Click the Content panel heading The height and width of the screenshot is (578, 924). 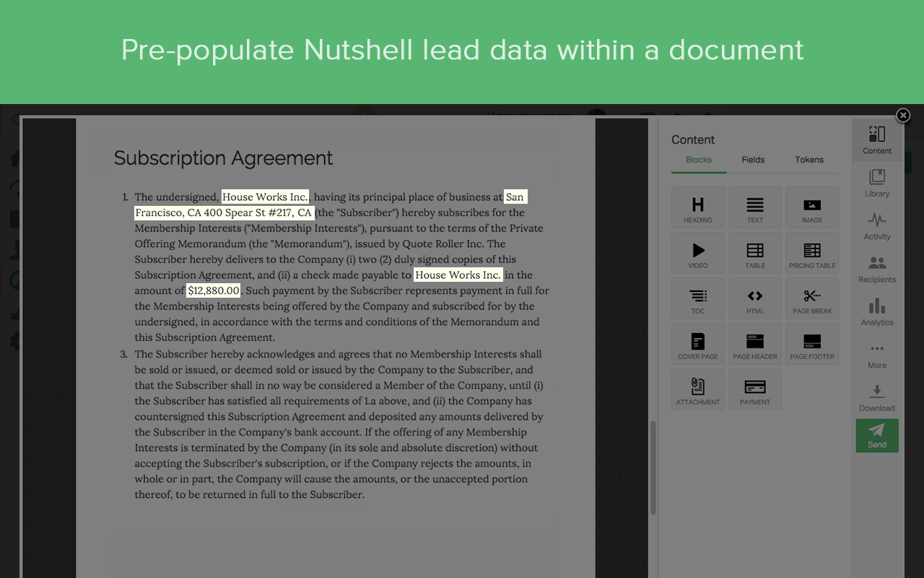pos(693,139)
